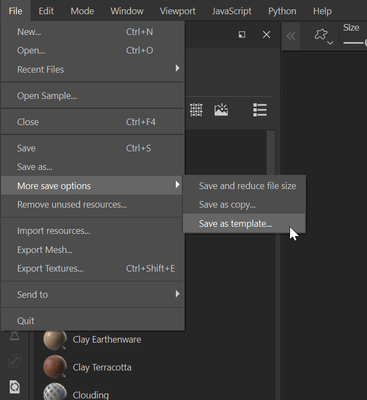Viewport: 367px width, 400px height.
Task: Switch assets panel to list view icon
Action: (260, 110)
